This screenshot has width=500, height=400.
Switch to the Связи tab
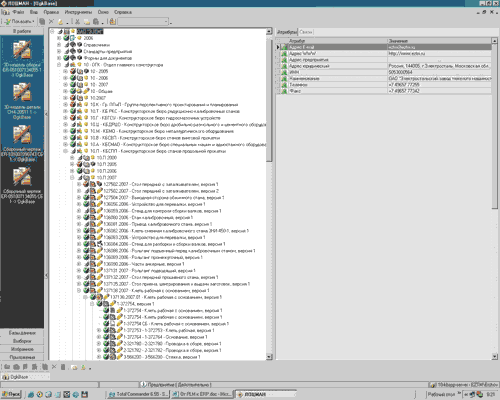[x=306, y=32]
